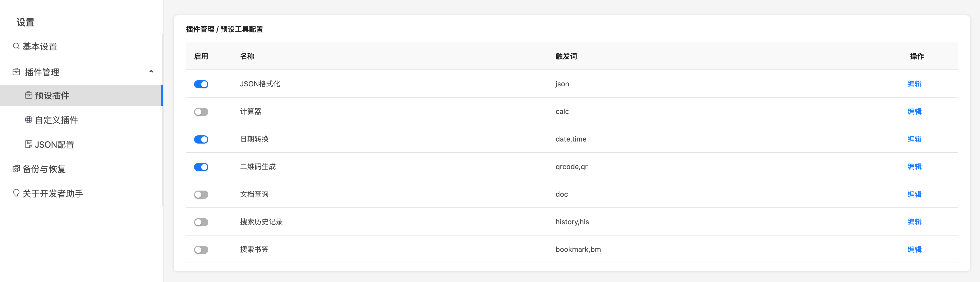Enable the 文档查询 toggle

[x=201, y=194]
